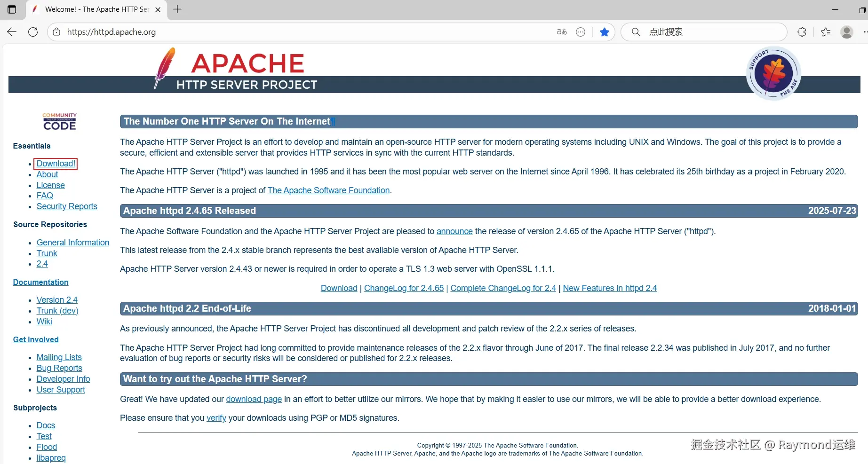Image resolution: width=868 pixels, height=464 pixels.
Task: Close the Welcome Apache HTTP Server tab
Action: click(x=158, y=9)
